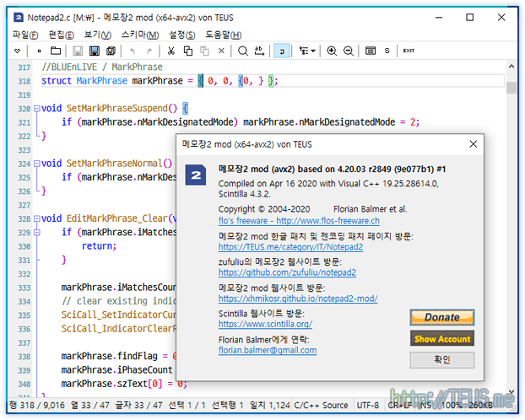Screen dimensions: 525x420
Task: Click the EXIT toolbar icon
Action: [x=409, y=51]
